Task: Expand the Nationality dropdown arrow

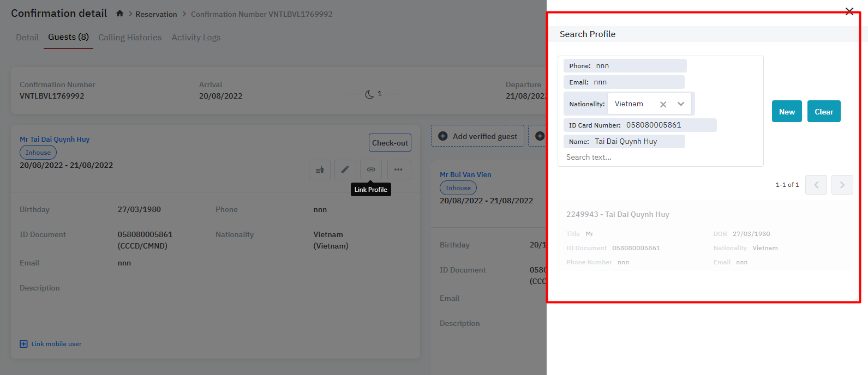Action: [681, 104]
